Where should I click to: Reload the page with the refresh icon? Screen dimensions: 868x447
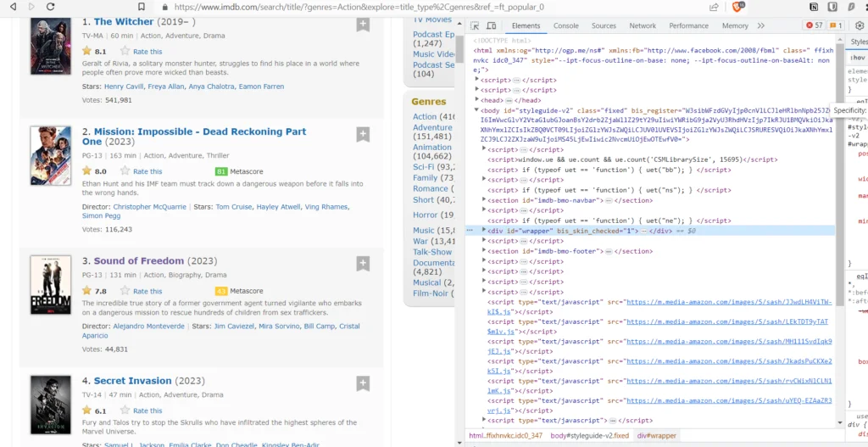tap(50, 7)
